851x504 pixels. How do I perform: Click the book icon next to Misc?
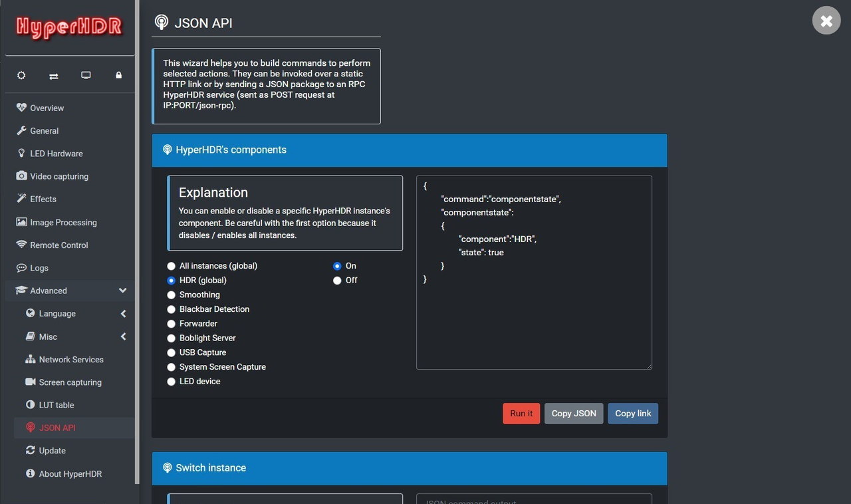pos(30,336)
